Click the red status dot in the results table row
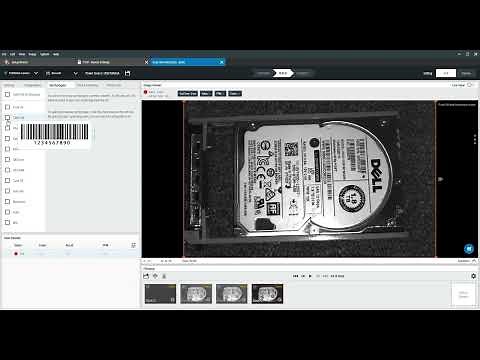This screenshot has width=480, height=360. (16, 254)
